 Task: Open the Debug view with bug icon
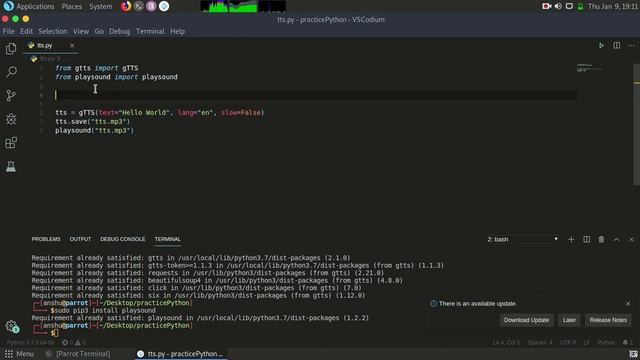(11, 119)
